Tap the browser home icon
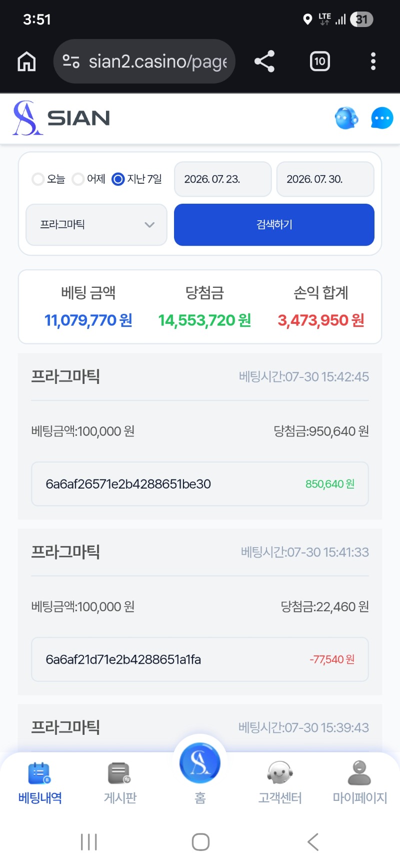 point(26,62)
